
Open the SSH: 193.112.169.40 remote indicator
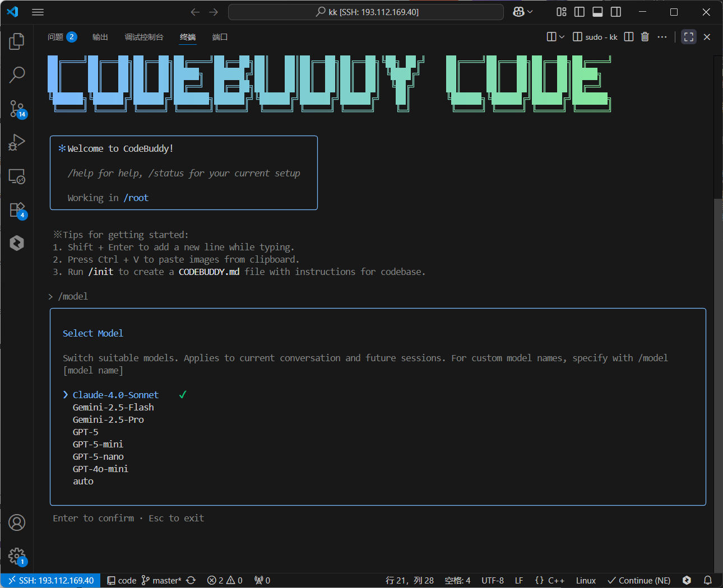pyautogui.click(x=50, y=580)
